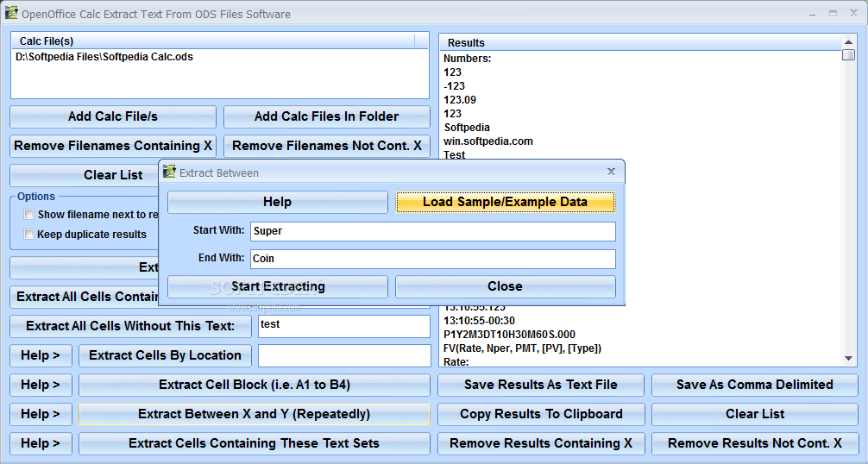Click the Extract Between dialog title icon
This screenshot has height=464, width=868.
(169, 172)
